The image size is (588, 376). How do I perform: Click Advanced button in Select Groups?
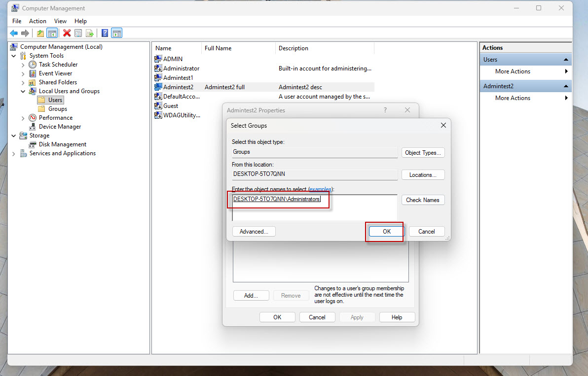254,232
